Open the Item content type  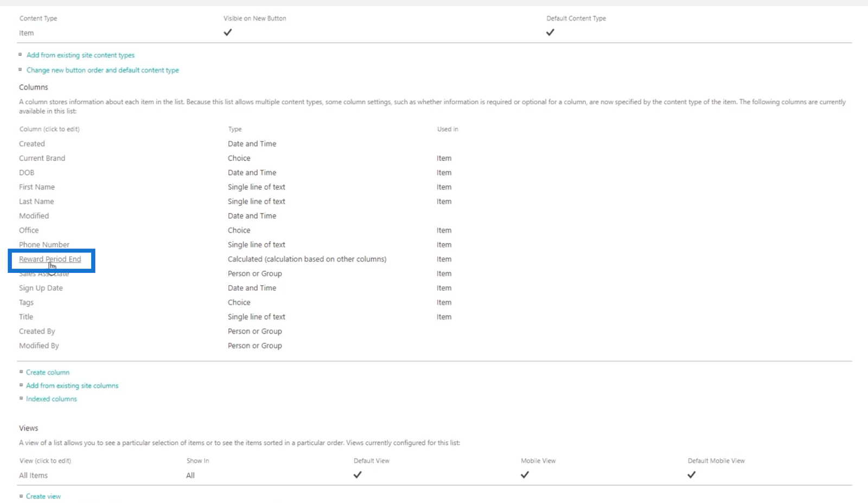coord(26,33)
